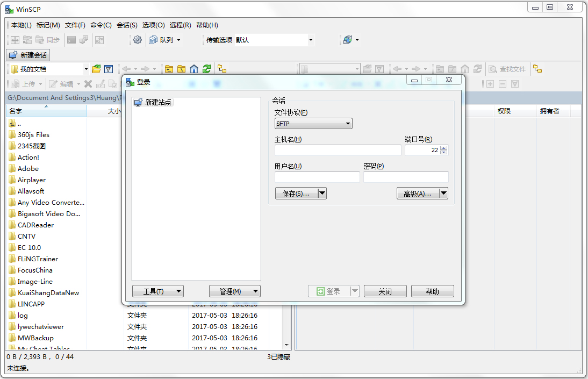Open the transfer settings dropdown showing 默认

pos(274,40)
